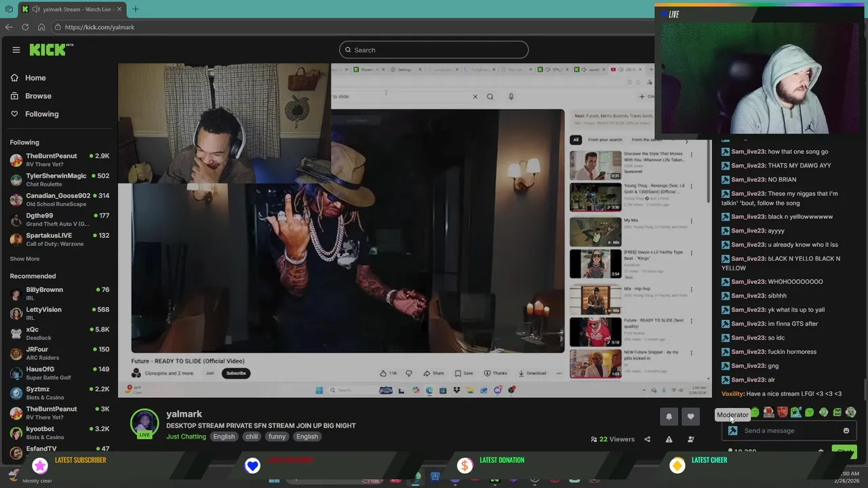868x488 pixels.
Task: Open LettyVision recommended channel
Action: click(60, 313)
